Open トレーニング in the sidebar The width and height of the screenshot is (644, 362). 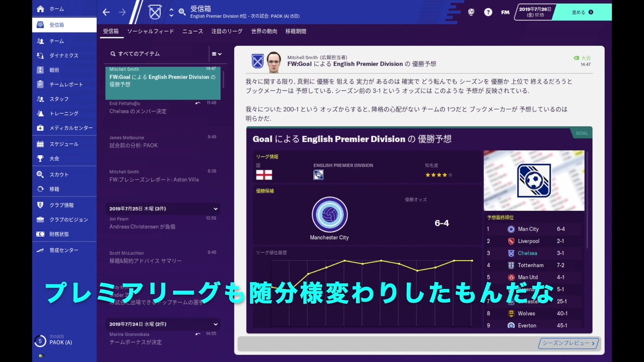[64, 114]
